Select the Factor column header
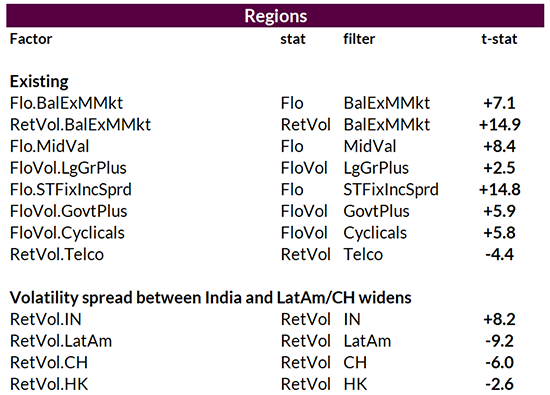Viewport: 550px width, 395px height. (31, 39)
